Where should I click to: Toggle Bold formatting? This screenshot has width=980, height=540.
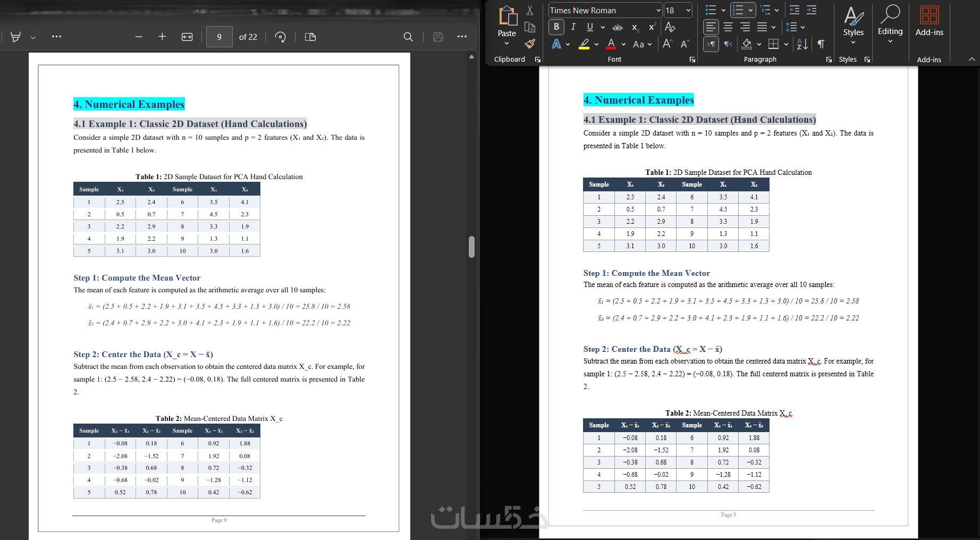556,27
